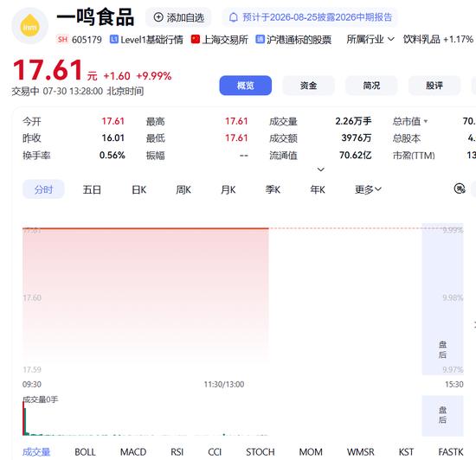This screenshot has height=460, width=476.
Task: Click the SH market badge icon
Action: click(x=62, y=40)
